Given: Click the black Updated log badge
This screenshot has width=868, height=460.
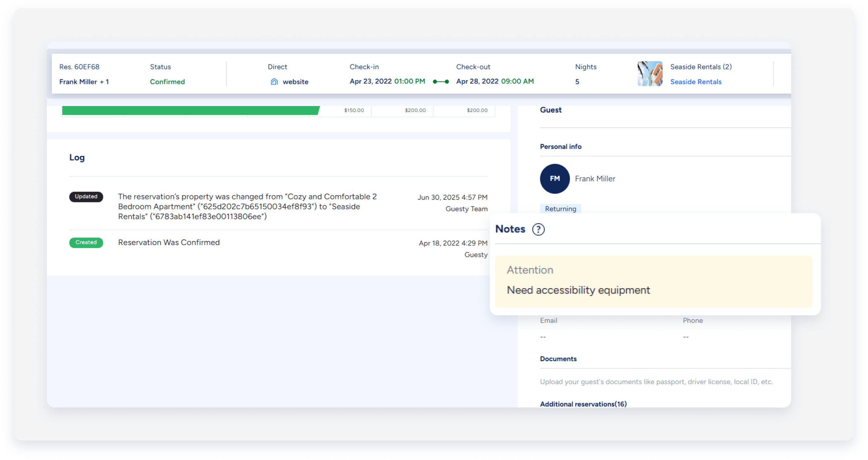Looking at the screenshot, I should pos(86,196).
